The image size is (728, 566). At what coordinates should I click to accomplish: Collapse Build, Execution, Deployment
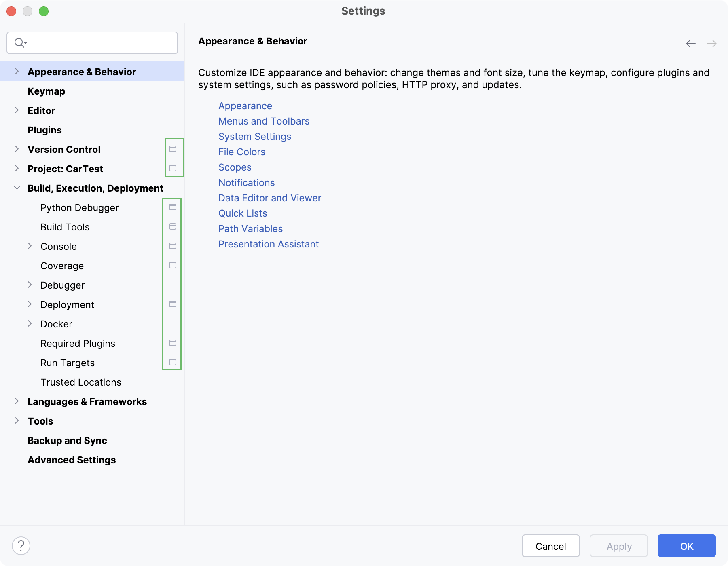[x=16, y=188]
